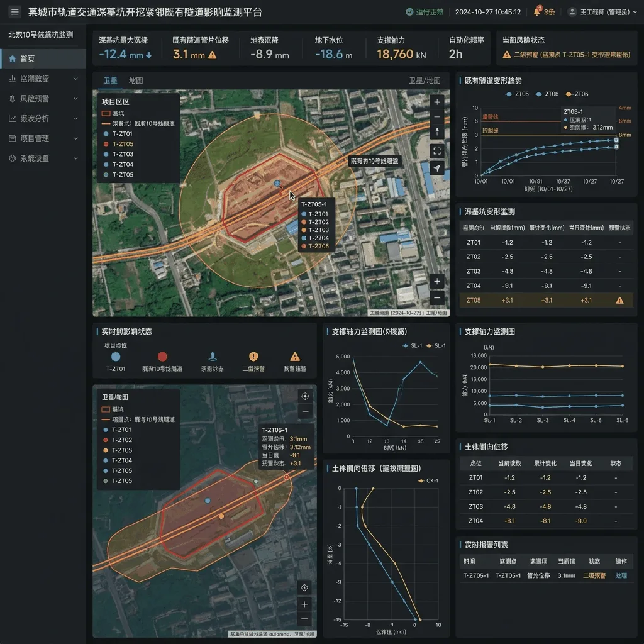Click the 处理 link in alarm list
644x644 pixels.
pyautogui.click(x=621, y=575)
